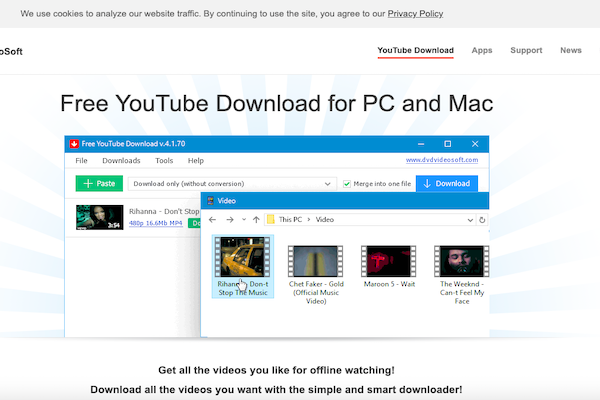Go to the Support navigation item

[x=526, y=50]
